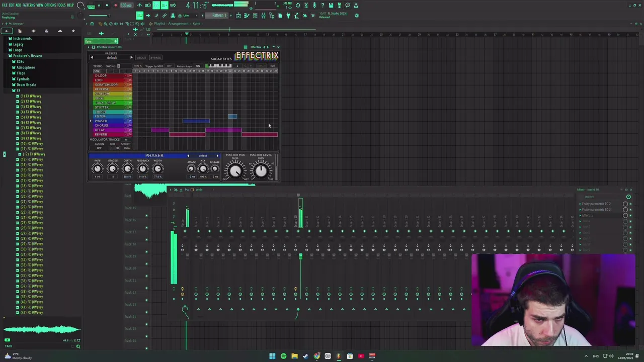Click the transport pause/play button
The height and width of the screenshot is (362, 644).
point(99,6)
